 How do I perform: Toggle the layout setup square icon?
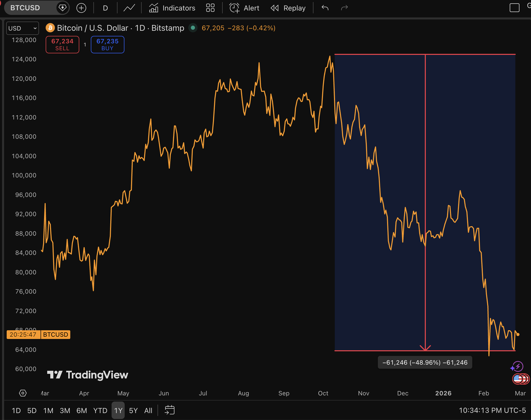coord(514,8)
